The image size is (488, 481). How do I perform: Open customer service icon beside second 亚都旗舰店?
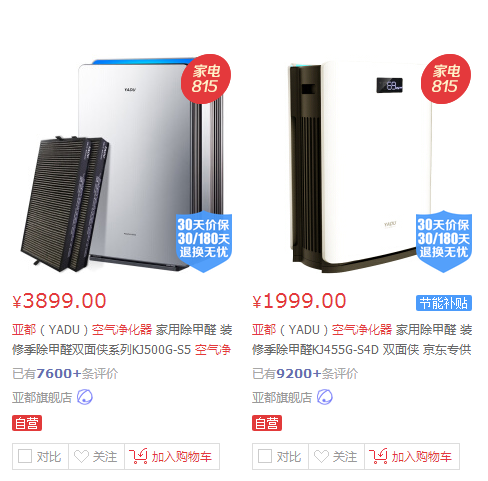click(x=325, y=397)
